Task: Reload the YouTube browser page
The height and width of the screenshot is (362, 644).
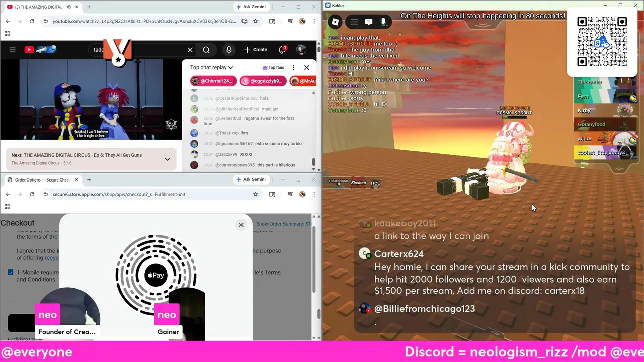Action: (x=32, y=21)
